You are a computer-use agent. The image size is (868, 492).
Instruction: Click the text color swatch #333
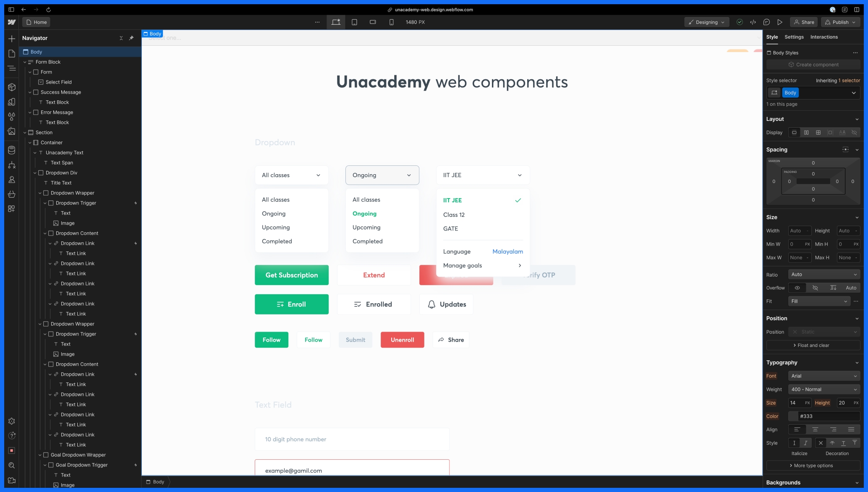(x=793, y=416)
